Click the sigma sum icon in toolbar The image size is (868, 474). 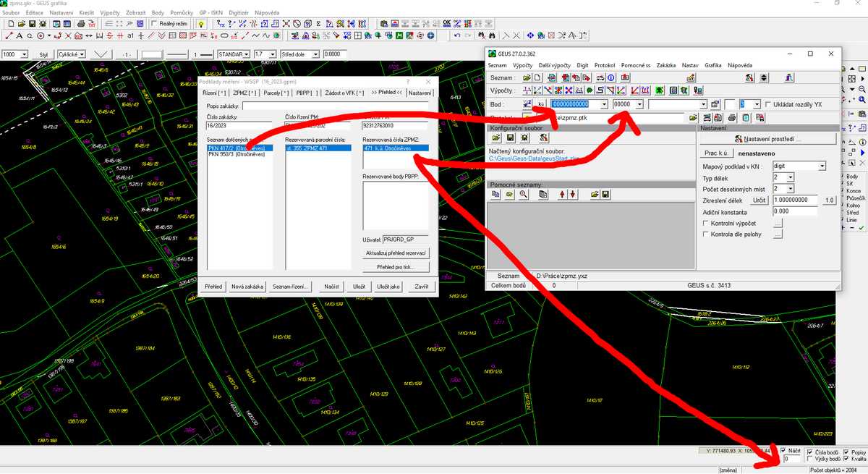[x=320, y=24]
